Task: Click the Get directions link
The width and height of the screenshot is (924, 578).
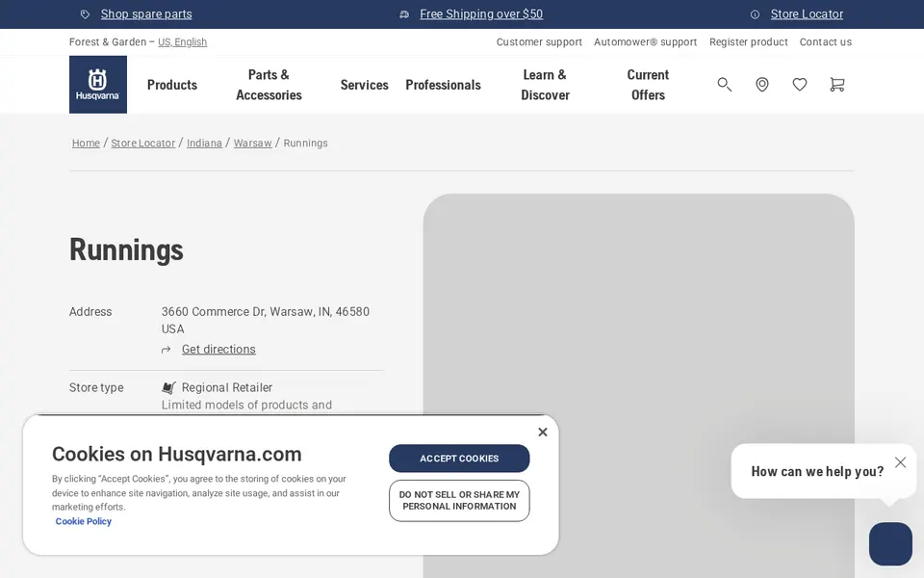Action: point(218,349)
